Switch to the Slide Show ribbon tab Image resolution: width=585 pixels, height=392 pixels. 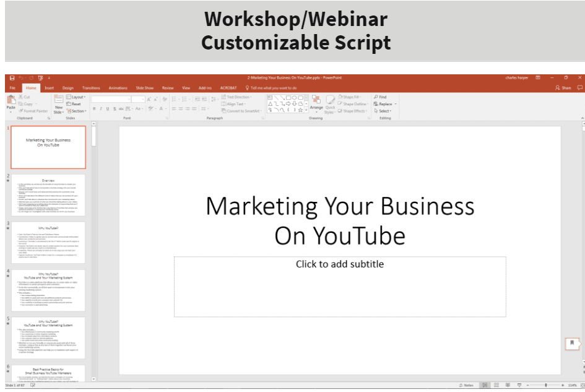(145, 88)
